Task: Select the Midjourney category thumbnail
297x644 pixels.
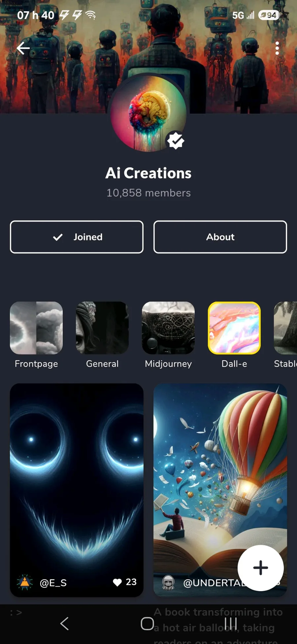Action: coord(168,328)
